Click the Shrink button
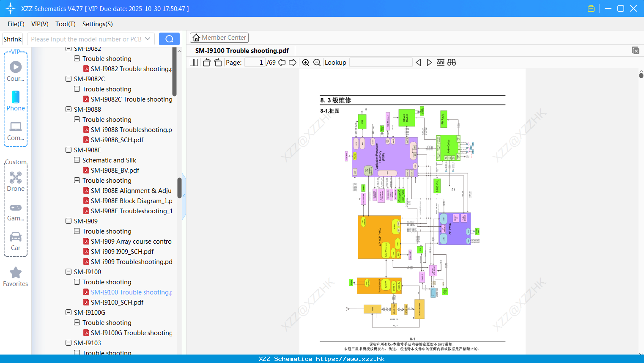Image resolution: width=644 pixels, height=363 pixels. [x=12, y=39]
